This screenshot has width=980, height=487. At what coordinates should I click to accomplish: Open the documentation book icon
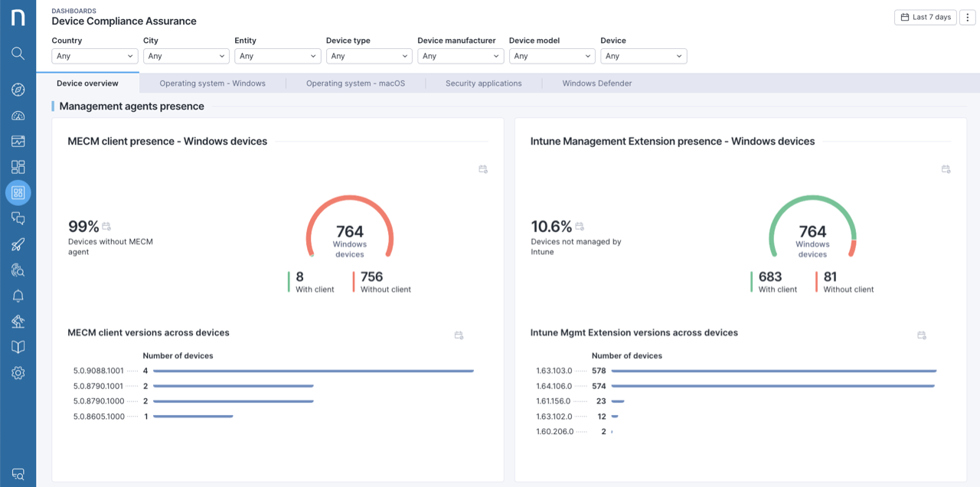point(18,347)
